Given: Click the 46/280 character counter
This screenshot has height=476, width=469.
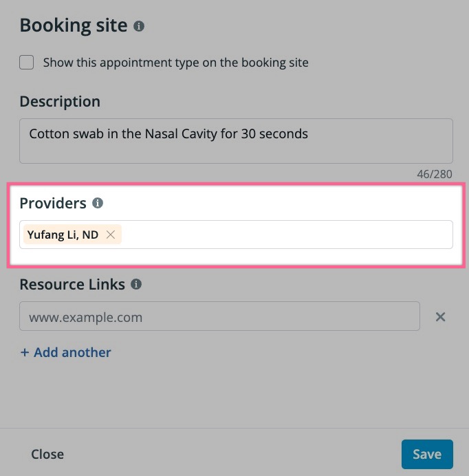Looking at the screenshot, I should click(x=435, y=174).
